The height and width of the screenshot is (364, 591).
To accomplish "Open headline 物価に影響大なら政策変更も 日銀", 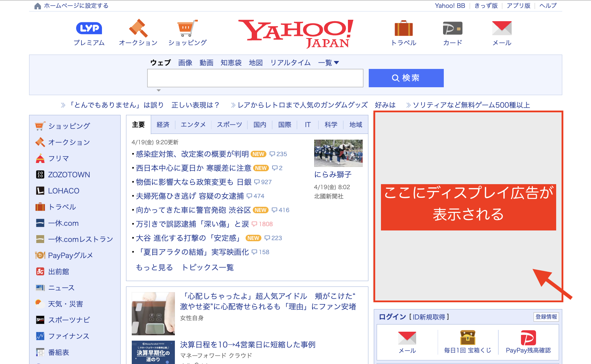I will pyautogui.click(x=194, y=182).
